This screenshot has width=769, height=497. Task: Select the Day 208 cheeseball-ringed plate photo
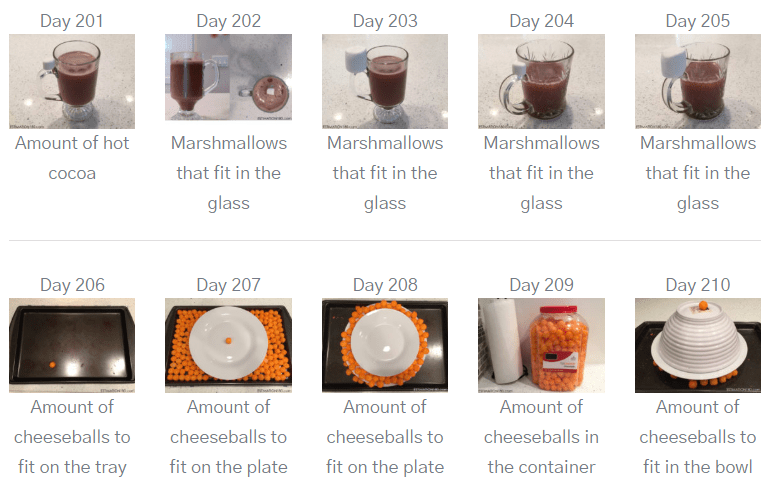(x=385, y=345)
